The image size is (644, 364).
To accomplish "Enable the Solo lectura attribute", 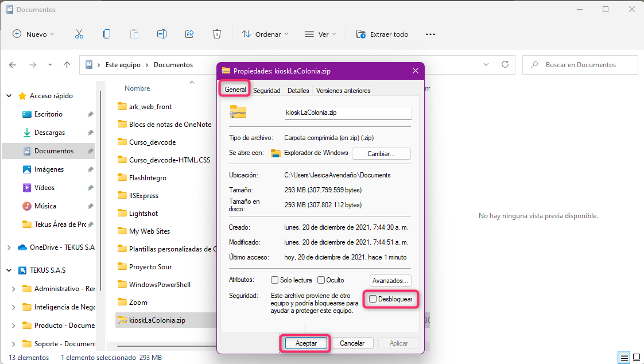I will click(x=275, y=280).
